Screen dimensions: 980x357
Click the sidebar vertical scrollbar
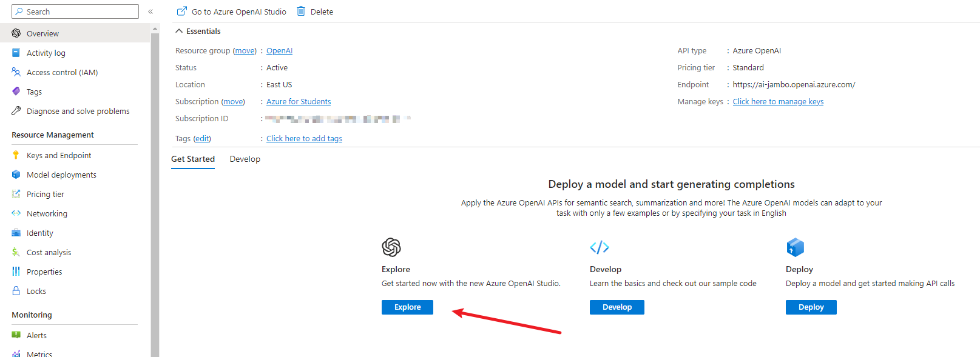155,194
